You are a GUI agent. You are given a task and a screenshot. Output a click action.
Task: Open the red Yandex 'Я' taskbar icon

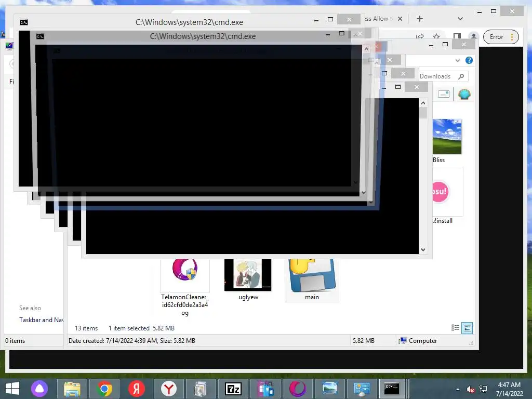137,389
